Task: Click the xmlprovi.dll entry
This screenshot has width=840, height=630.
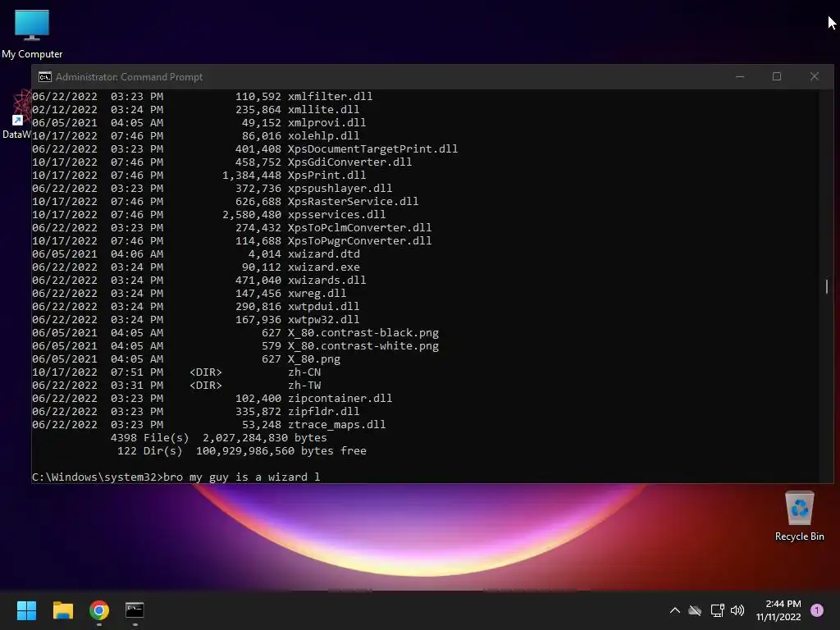Action: 326,123
